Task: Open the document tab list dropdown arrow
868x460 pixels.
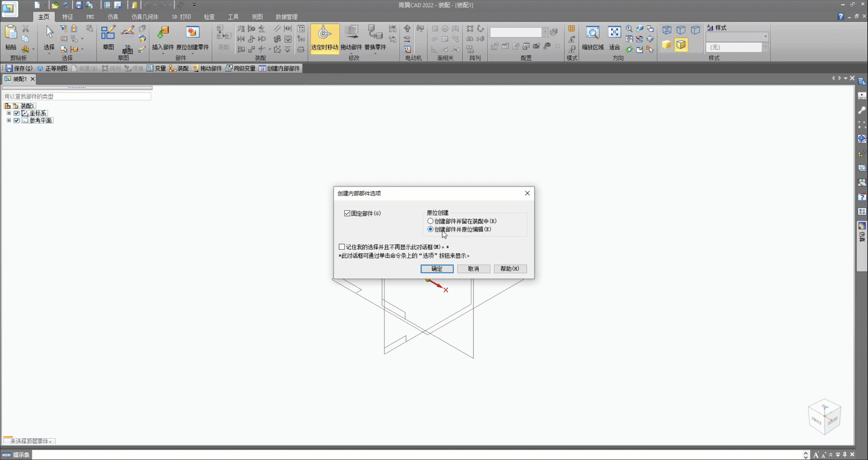Action: click(845, 78)
